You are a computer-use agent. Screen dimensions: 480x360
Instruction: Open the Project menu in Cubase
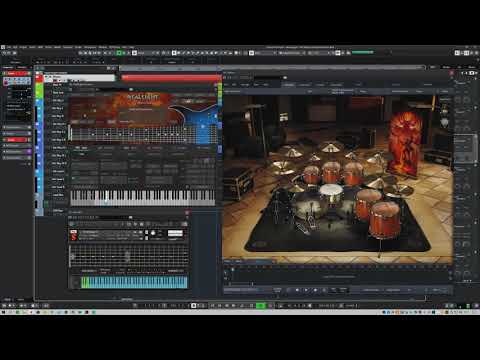click(x=23, y=47)
